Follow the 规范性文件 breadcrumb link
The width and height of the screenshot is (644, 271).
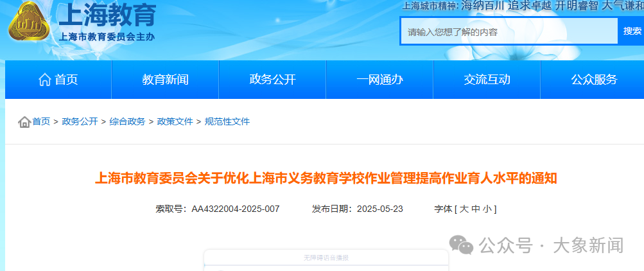(x=227, y=121)
